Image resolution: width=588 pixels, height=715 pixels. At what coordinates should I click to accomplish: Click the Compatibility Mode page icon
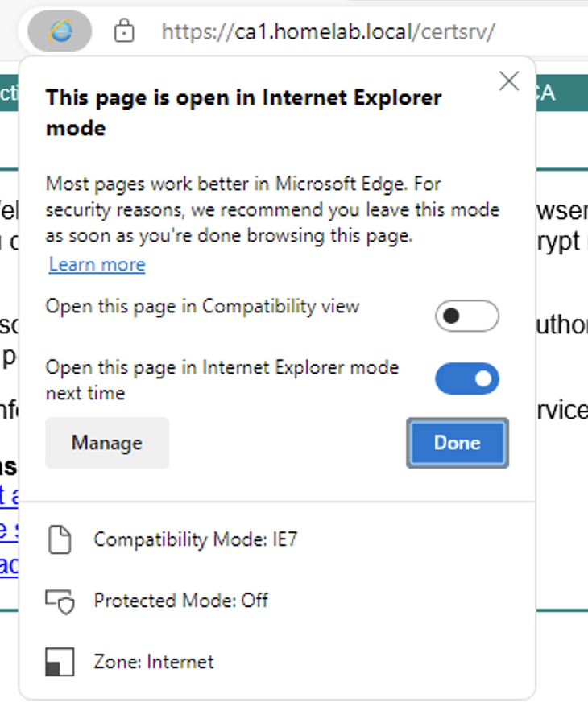[x=60, y=539]
